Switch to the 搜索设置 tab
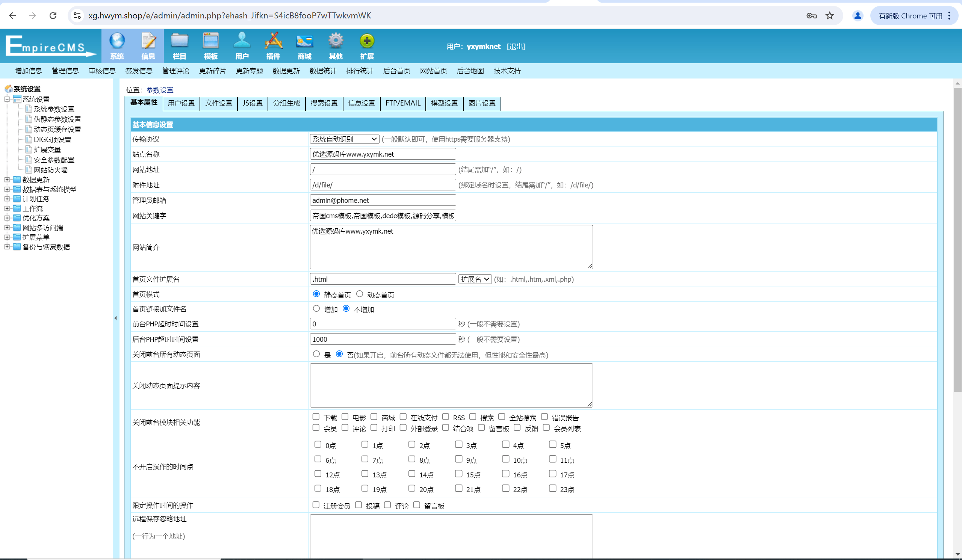 click(x=324, y=103)
